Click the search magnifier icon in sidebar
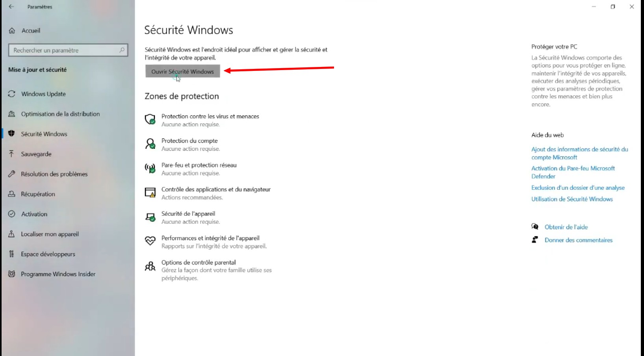The image size is (644, 356). pos(122,50)
